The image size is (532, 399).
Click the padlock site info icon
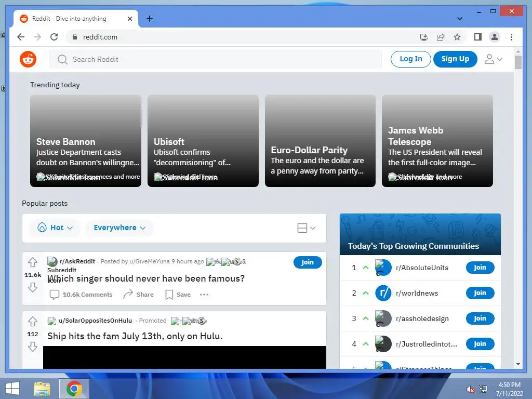pyautogui.click(x=75, y=37)
